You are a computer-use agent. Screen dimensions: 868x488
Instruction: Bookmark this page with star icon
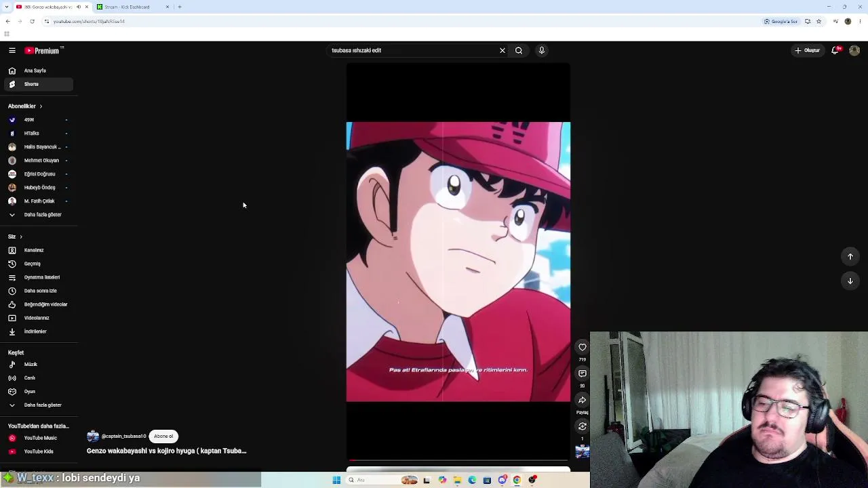click(x=818, y=22)
